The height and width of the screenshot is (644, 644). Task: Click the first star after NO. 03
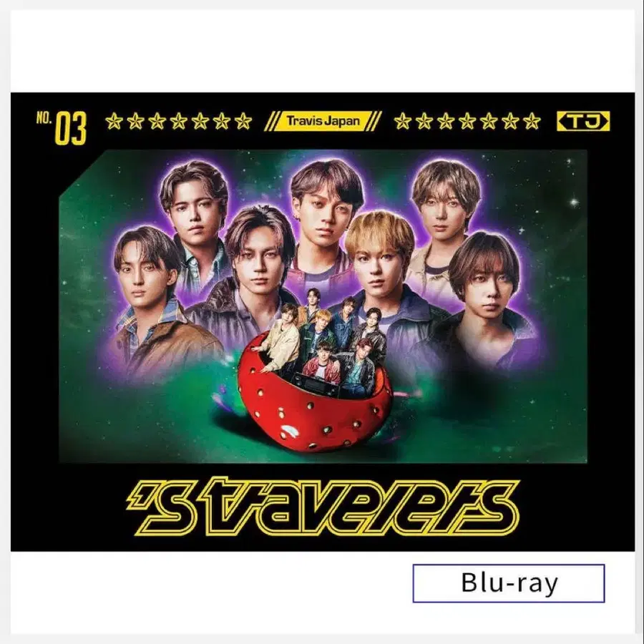point(114,122)
